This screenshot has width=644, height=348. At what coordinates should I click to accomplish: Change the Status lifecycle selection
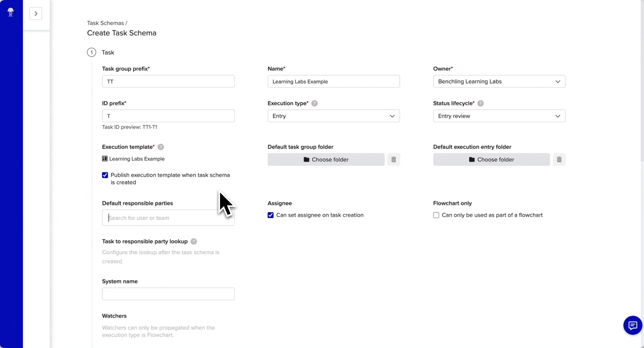pos(499,116)
